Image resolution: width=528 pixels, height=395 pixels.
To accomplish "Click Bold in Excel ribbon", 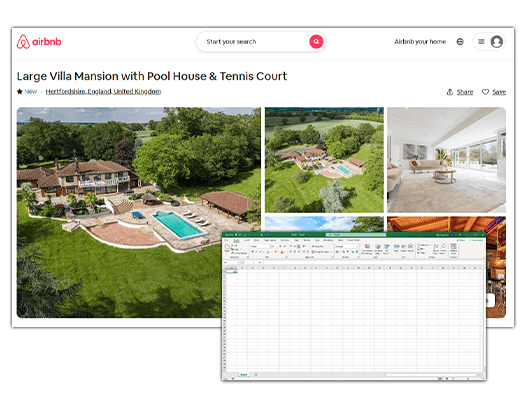I will (x=252, y=252).
